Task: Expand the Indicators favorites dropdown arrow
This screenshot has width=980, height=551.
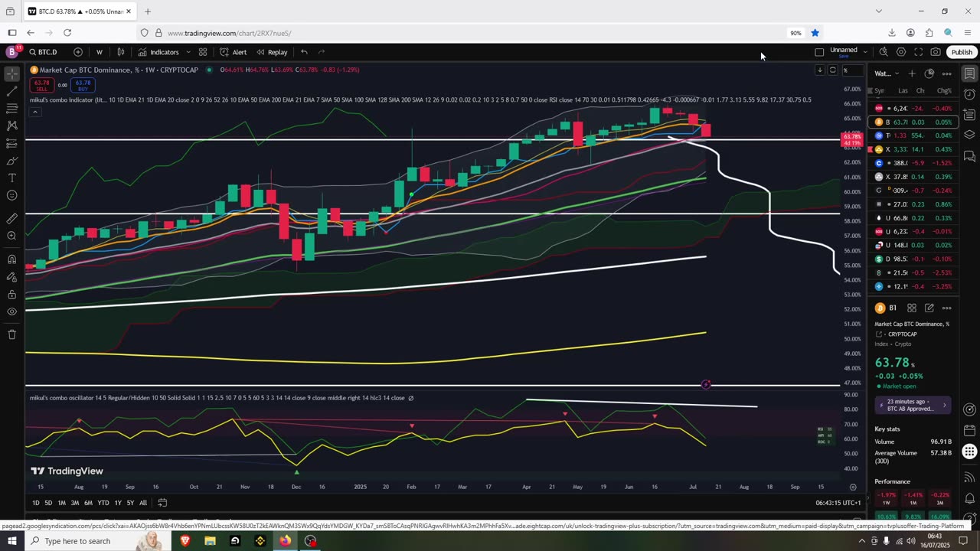Action: coord(188,52)
